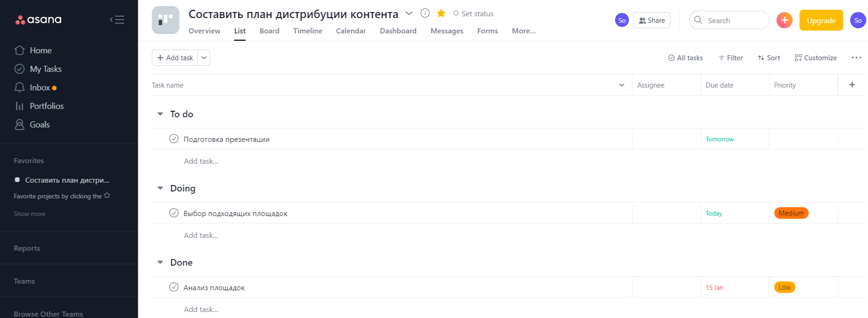
Task: Toggle completion of Анализ площадок task
Action: tap(174, 287)
